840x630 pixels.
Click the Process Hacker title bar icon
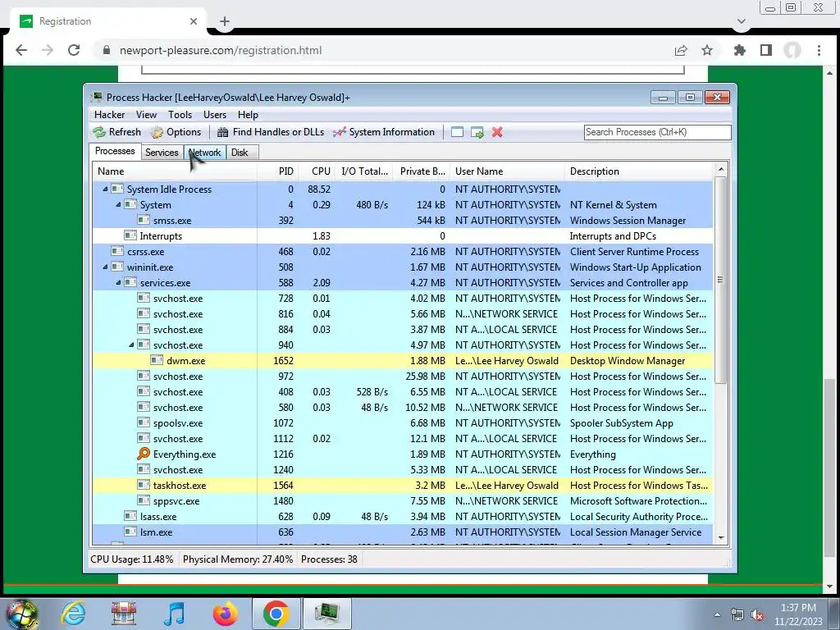(97, 97)
